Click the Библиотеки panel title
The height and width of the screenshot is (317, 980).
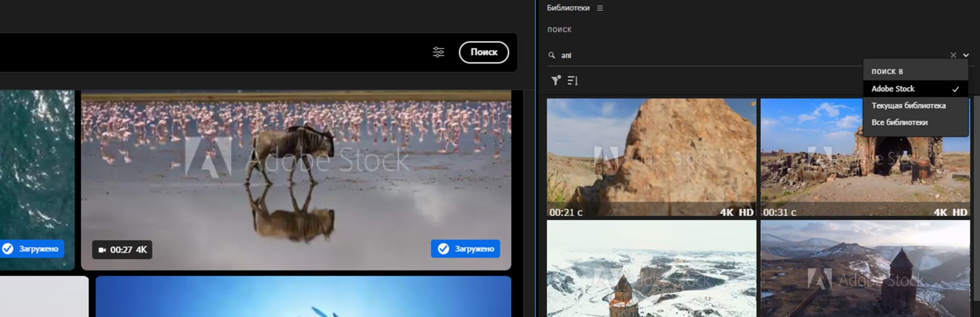point(568,8)
